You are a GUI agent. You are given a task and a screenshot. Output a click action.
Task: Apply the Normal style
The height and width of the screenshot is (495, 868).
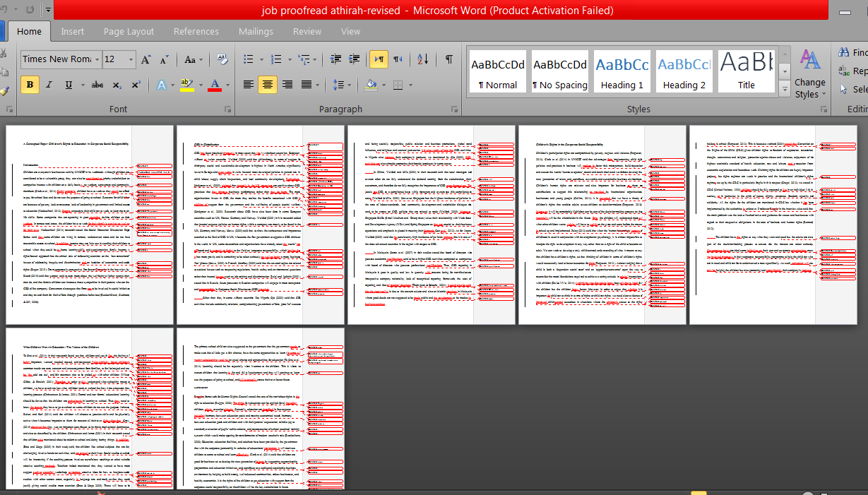click(498, 72)
